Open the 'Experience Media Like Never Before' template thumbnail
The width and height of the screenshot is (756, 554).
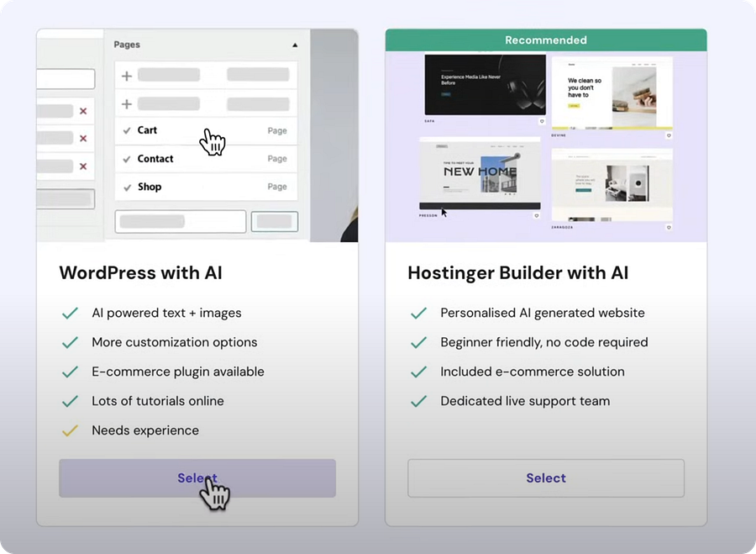click(x=485, y=84)
